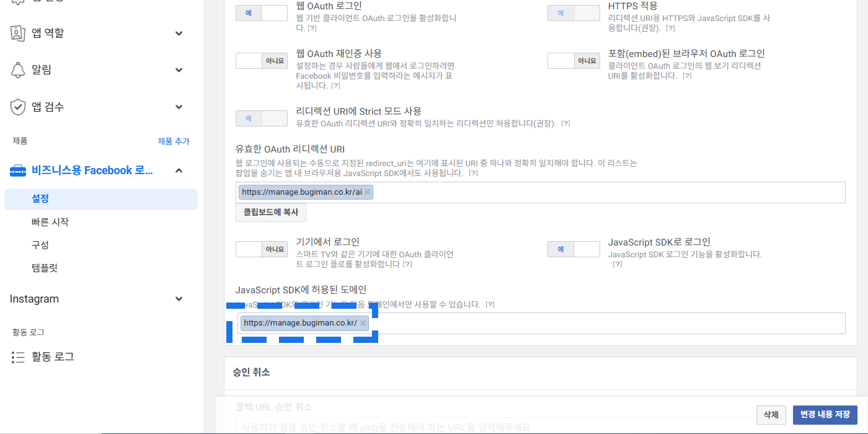Viewport: 868px width, 434px height.
Task: Open help [?] for 기기에서 로그인
Action: (x=407, y=264)
